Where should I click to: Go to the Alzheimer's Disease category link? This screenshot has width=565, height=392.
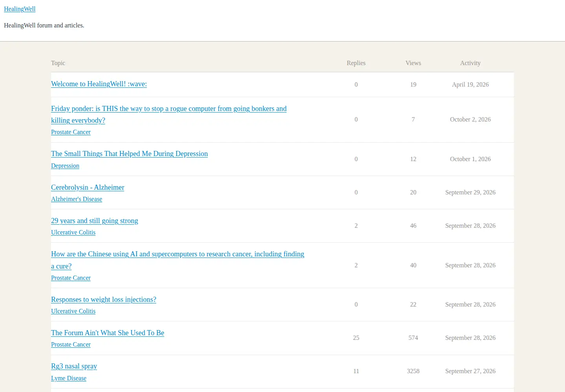[x=77, y=199]
